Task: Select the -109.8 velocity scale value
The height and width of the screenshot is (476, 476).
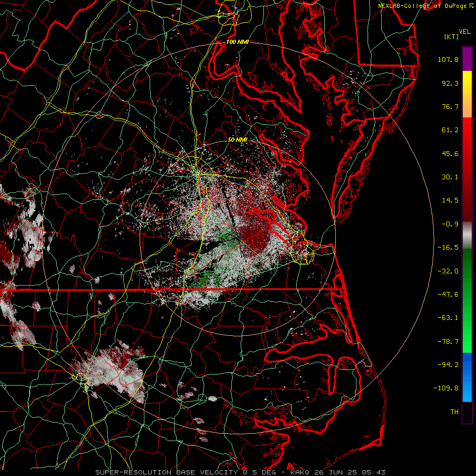Action: (446, 388)
